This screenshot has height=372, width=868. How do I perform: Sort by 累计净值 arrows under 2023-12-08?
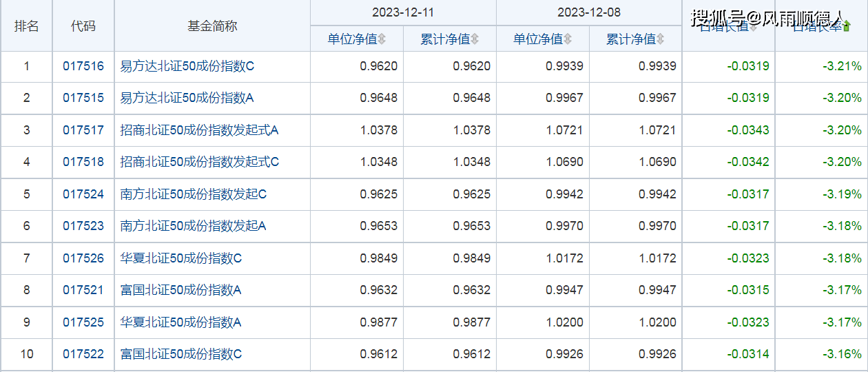(660, 39)
